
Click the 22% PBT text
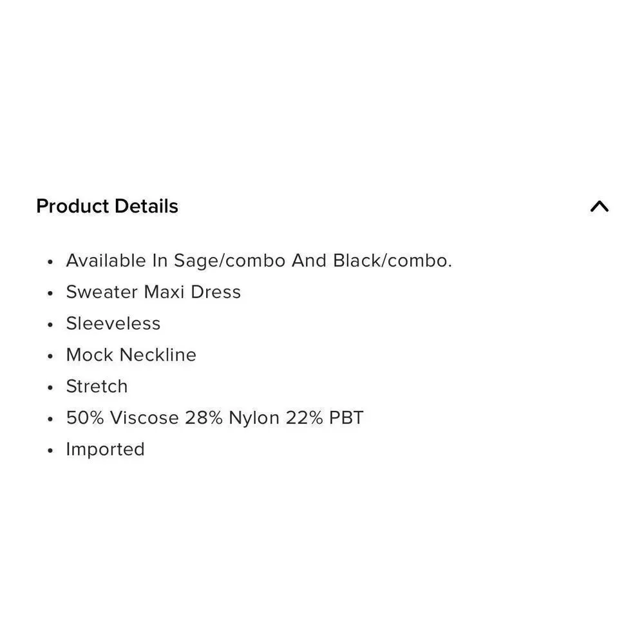tap(325, 418)
